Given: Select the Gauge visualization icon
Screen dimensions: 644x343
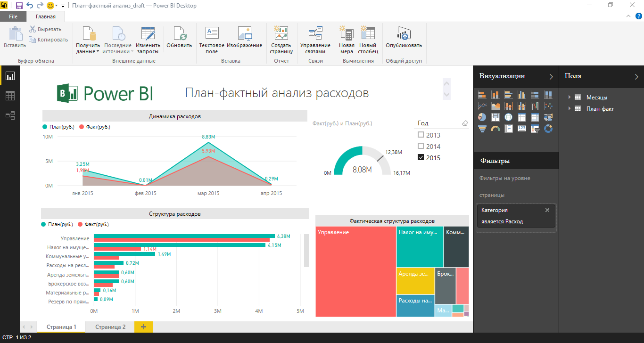Looking at the screenshot, I should click(x=495, y=128).
